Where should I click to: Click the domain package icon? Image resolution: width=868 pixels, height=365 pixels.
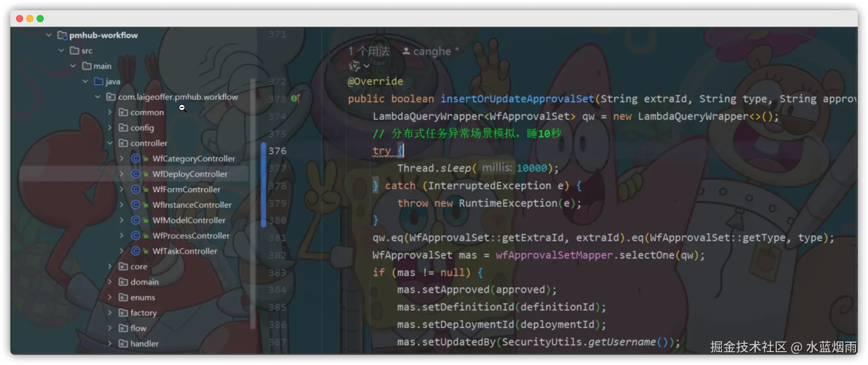coord(123,282)
